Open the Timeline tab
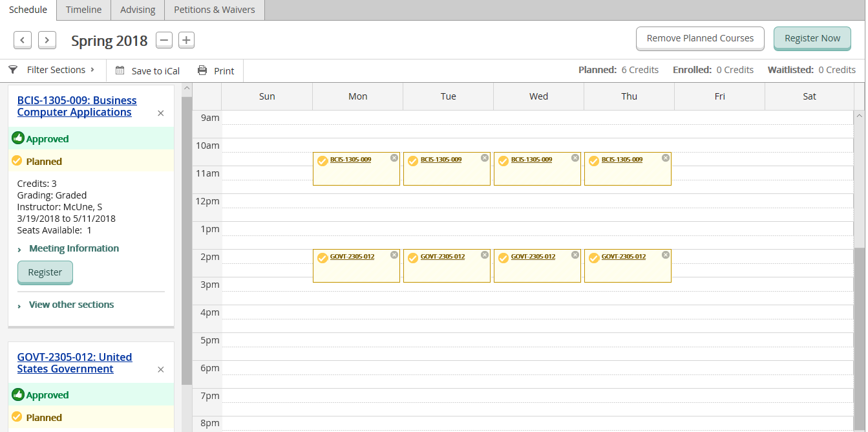 click(84, 10)
